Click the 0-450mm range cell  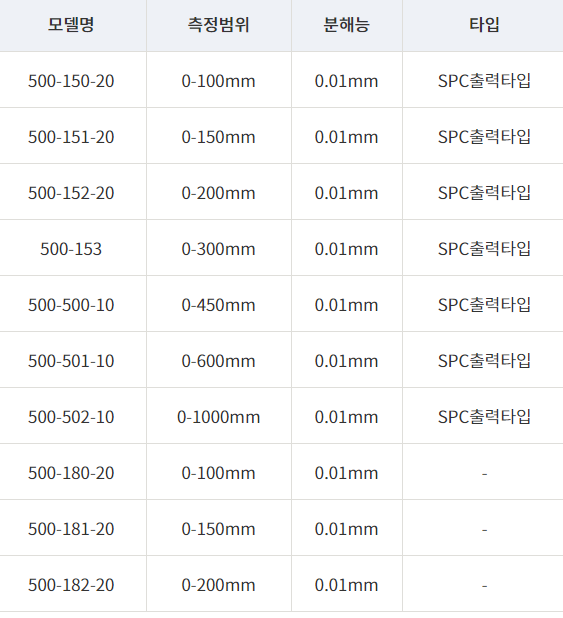[x=219, y=305]
